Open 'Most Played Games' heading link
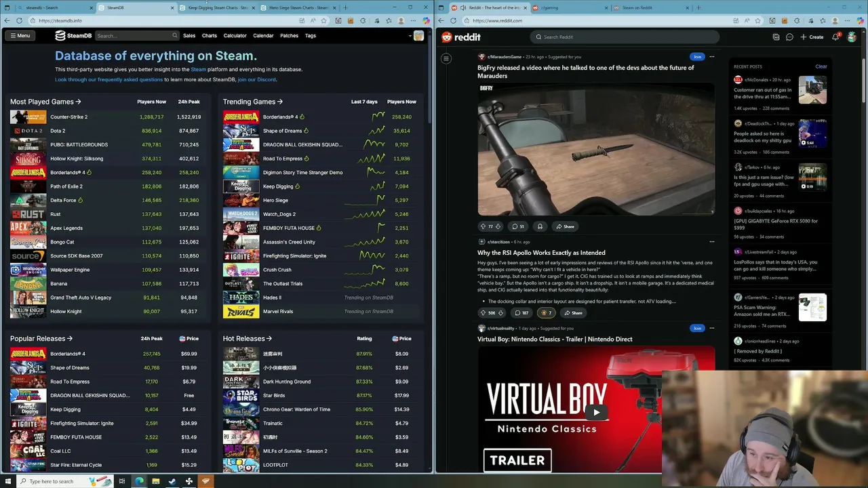Image resolution: width=868 pixels, height=488 pixels. pyautogui.click(x=45, y=102)
